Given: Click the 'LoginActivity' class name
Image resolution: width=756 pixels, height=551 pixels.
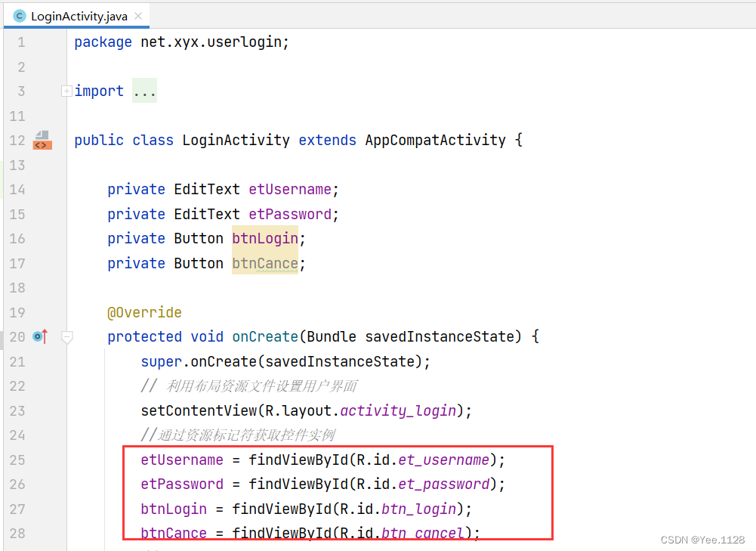Looking at the screenshot, I should pos(236,140).
